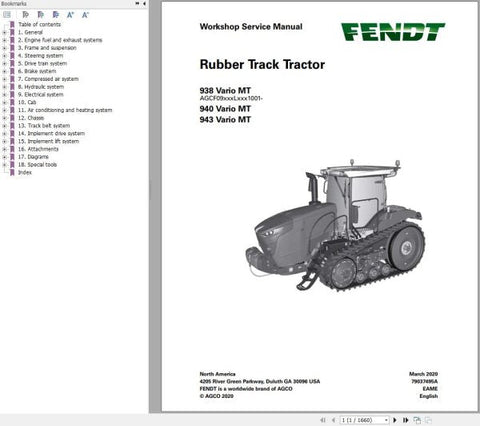Click 'North America' text on cover page

(217, 374)
